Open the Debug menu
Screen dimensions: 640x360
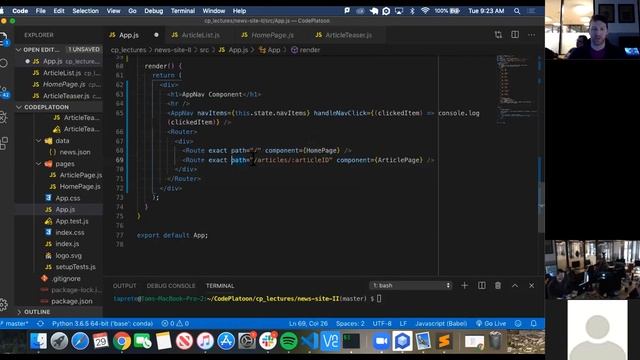tap(153, 11)
